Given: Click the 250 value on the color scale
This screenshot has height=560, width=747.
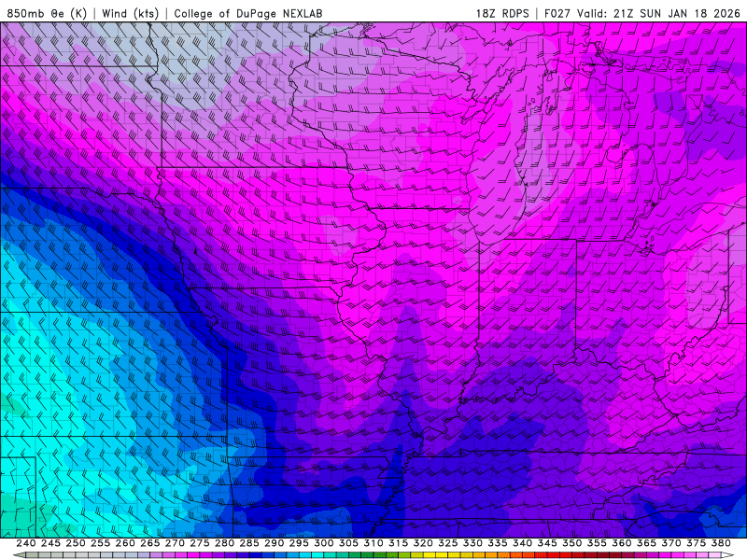Looking at the screenshot, I should pos(76,543).
